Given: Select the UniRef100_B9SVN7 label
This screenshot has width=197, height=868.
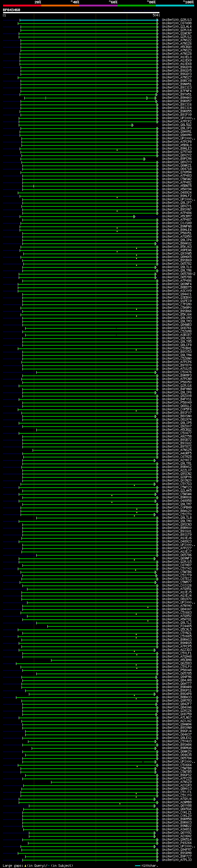Looking at the screenshot, I should click(177, 210).
